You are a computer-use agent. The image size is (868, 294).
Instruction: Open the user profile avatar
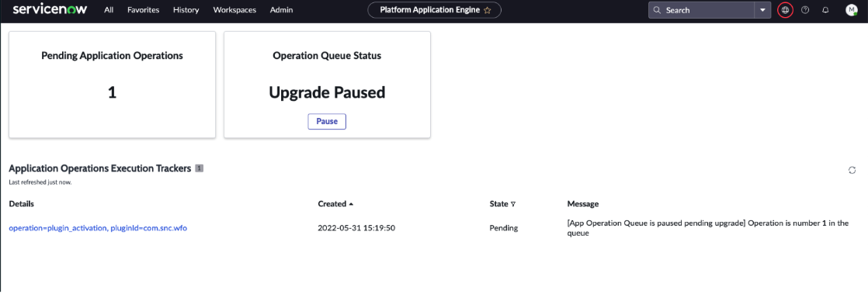(x=852, y=10)
